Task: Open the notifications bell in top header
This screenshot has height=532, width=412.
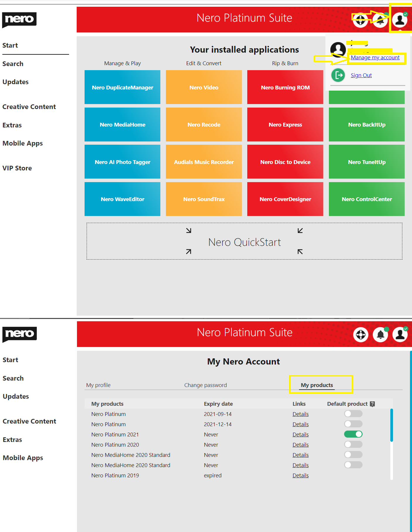Action: 380,20
